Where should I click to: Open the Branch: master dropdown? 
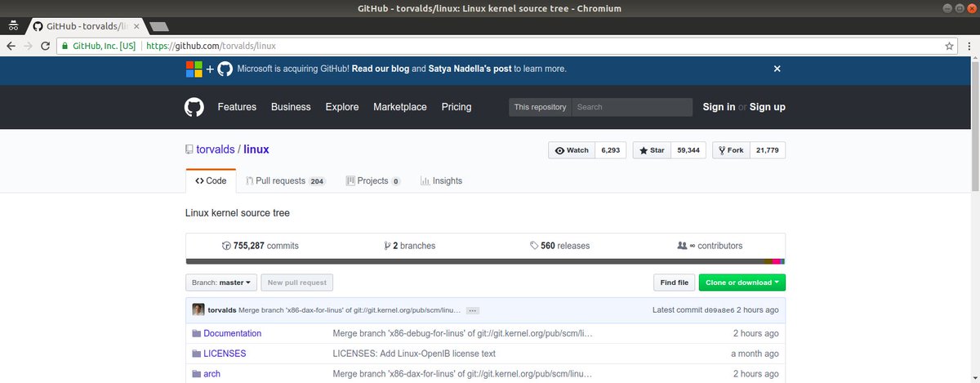coord(221,283)
